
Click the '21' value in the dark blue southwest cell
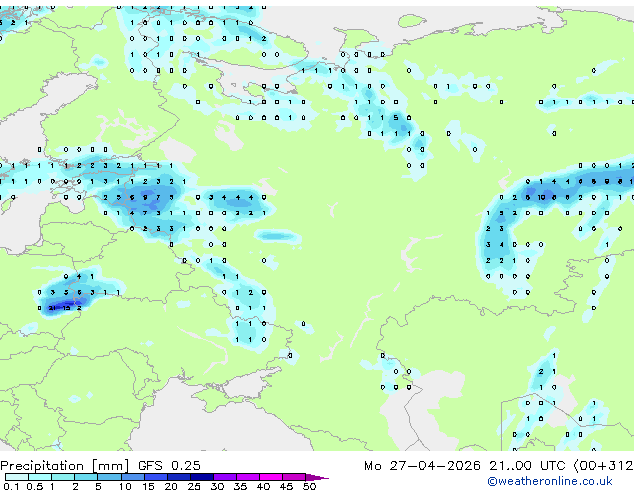tap(52, 308)
